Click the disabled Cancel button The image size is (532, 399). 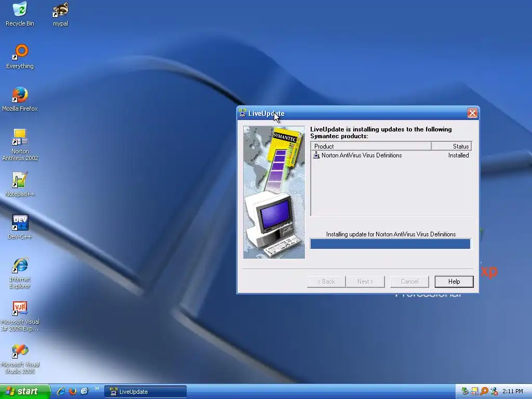tap(409, 282)
